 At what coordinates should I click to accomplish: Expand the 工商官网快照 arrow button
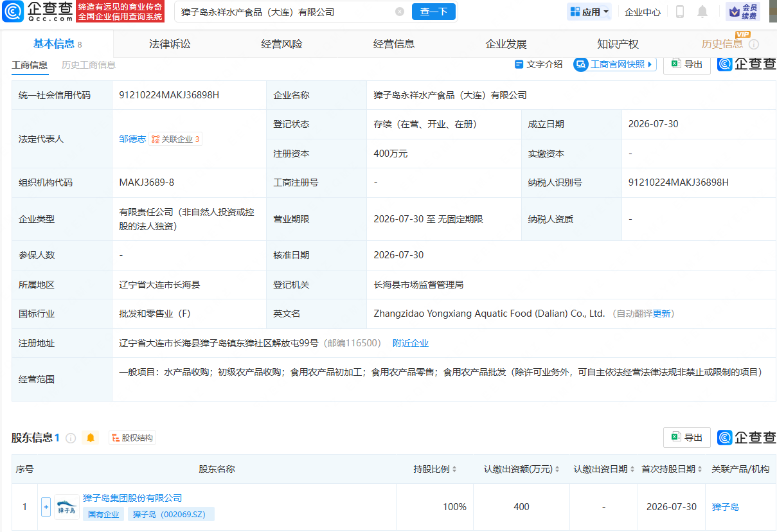point(650,64)
